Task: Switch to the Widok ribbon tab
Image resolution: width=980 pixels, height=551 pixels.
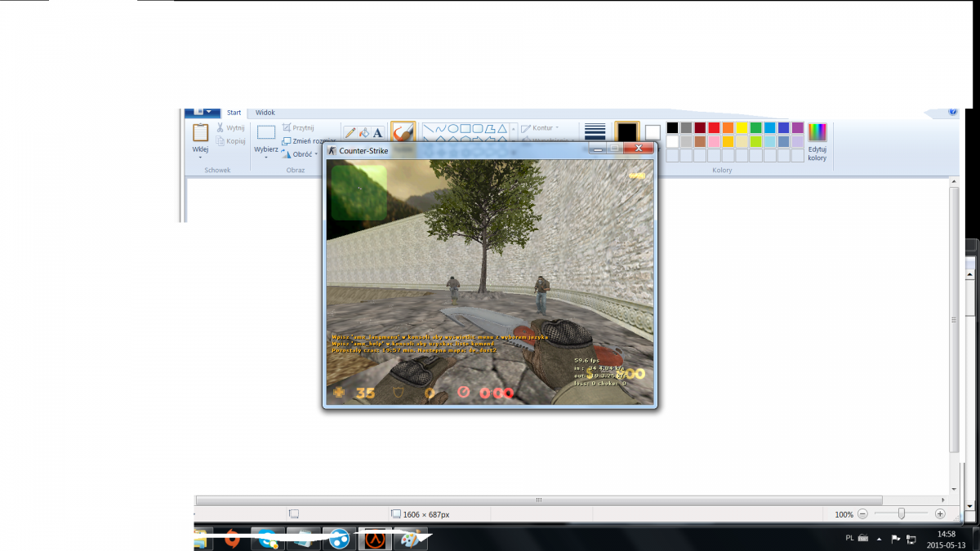Action: pos(265,113)
